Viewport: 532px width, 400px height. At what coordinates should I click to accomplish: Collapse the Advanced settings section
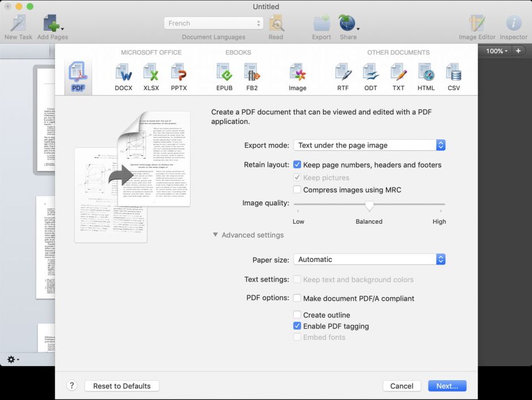pos(216,235)
